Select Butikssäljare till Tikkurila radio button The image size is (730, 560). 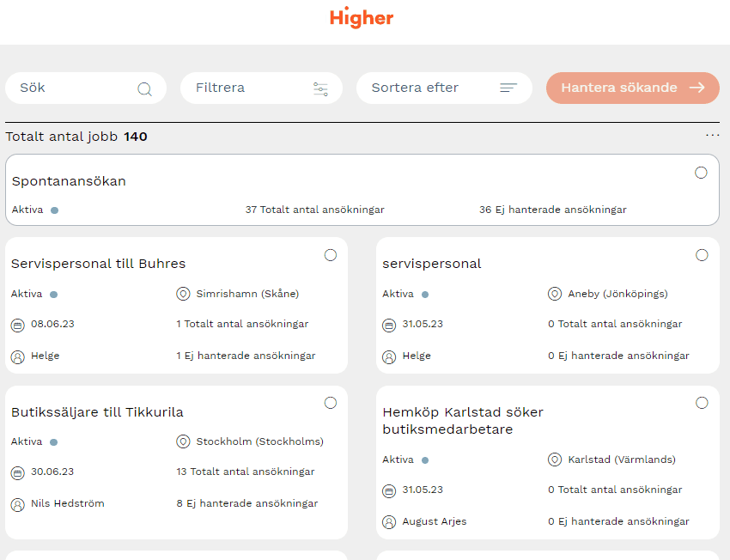coord(331,403)
